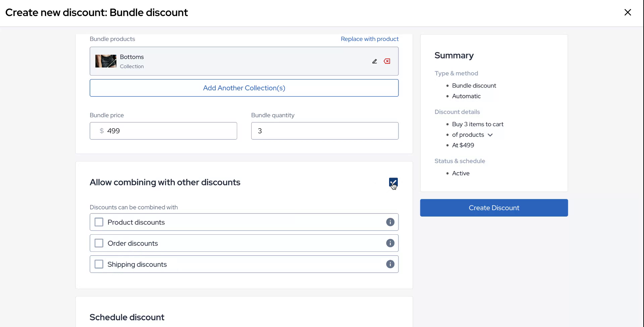Screen dimensions: 644x327
Task: Click info icon beside Order discounts
Action: tap(390, 243)
